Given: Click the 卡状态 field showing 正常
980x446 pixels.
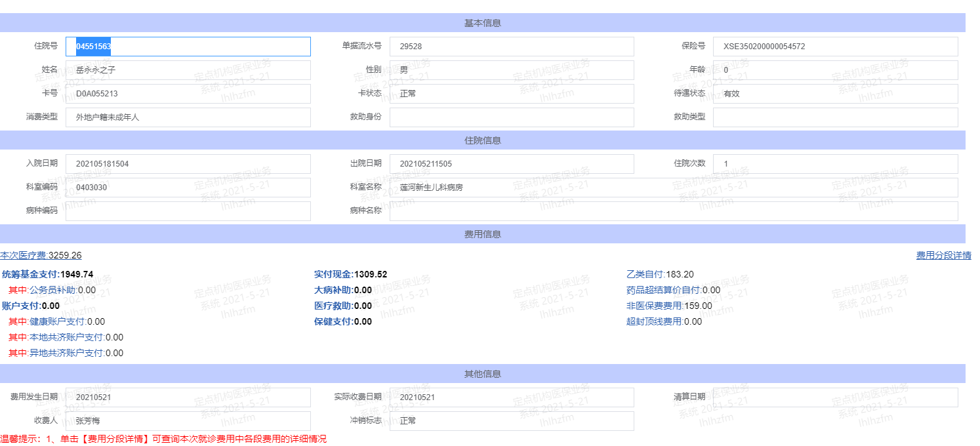Looking at the screenshot, I should [512, 94].
